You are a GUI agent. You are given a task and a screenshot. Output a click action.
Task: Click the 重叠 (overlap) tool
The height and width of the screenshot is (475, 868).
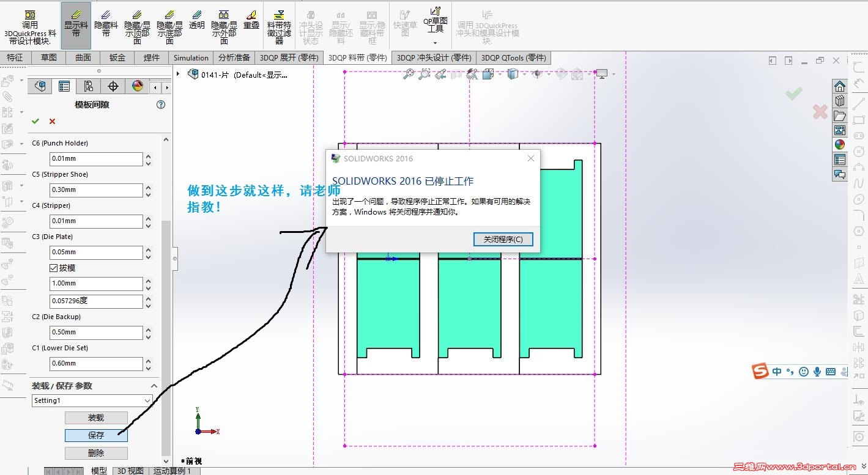pos(251,20)
